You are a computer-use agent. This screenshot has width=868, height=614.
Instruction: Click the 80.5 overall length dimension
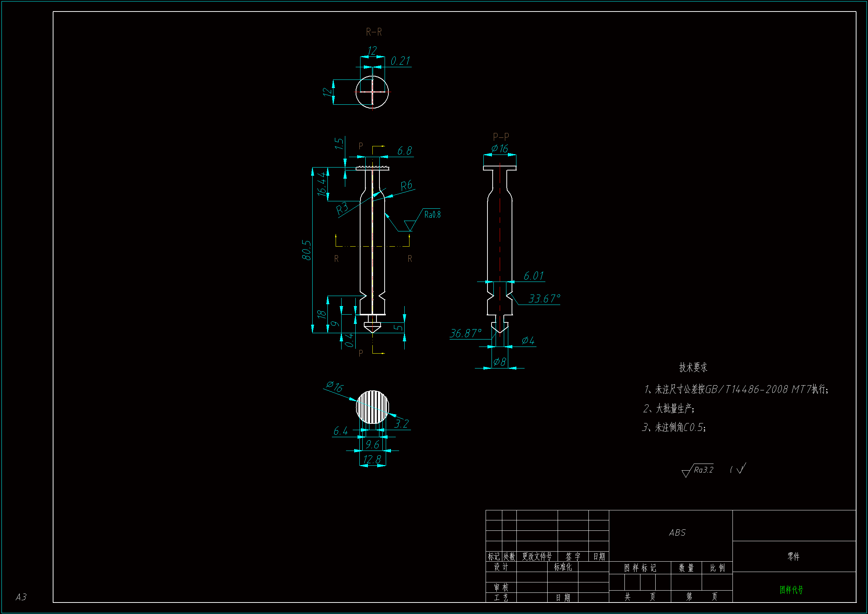(307, 250)
